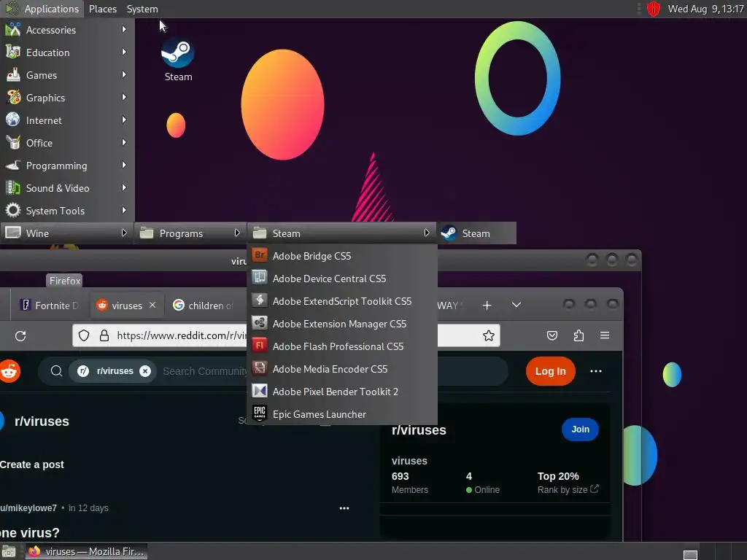Open the System menu in top panel
The image size is (747, 560).
tap(142, 9)
